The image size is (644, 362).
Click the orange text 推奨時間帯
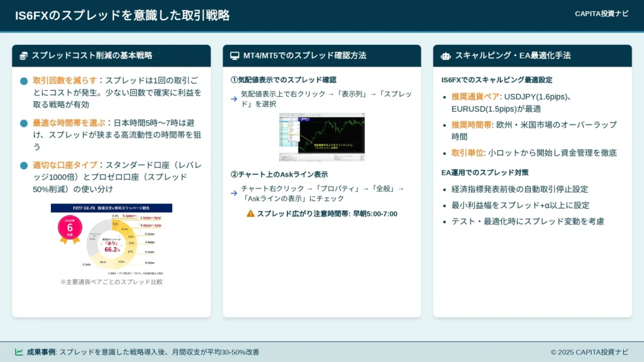pyautogui.click(x=472, y=125)
